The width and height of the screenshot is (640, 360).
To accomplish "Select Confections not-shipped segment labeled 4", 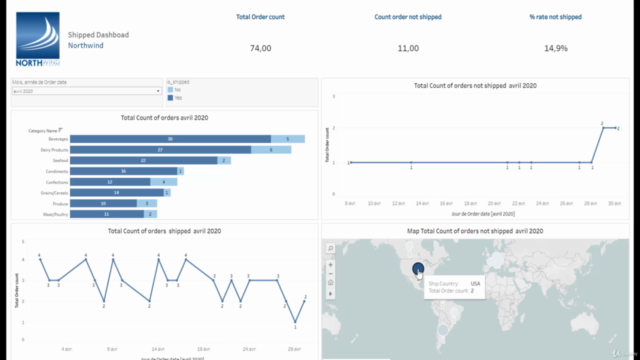I will [x=164, y=182].
